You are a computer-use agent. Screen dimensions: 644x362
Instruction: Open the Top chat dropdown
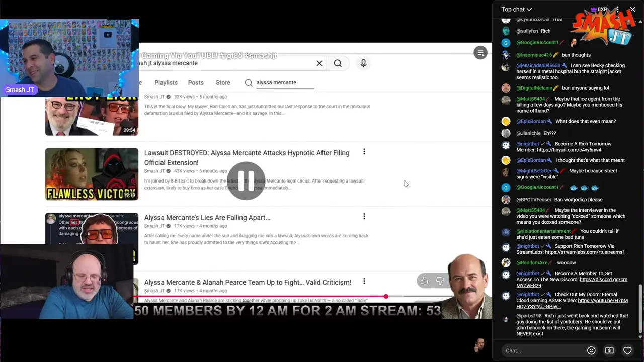pyautogui.click(x=516, y=9)
